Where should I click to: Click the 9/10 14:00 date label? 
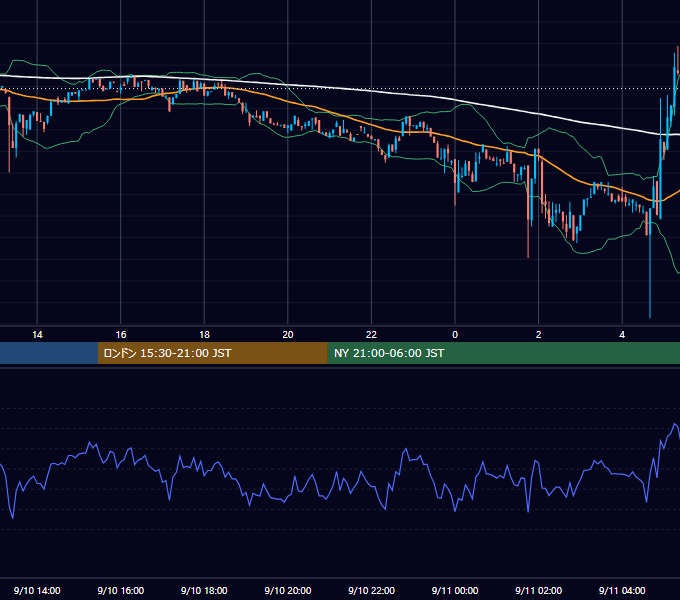pos(37,590)
